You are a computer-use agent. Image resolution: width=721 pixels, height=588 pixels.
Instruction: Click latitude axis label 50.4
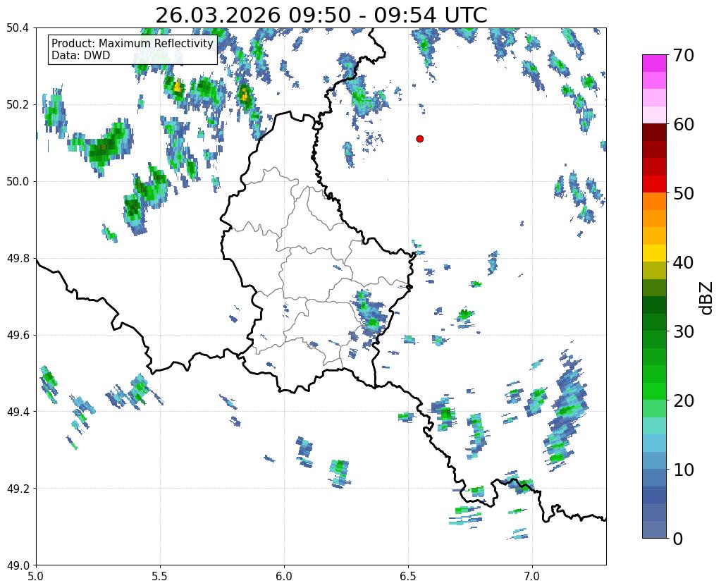point(18,28)
